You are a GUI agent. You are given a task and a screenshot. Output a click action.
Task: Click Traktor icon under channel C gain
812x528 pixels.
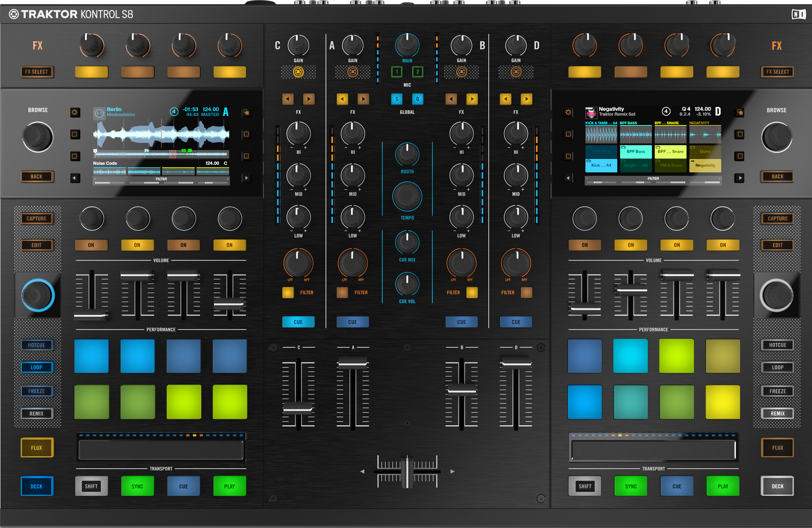point(298,72)
